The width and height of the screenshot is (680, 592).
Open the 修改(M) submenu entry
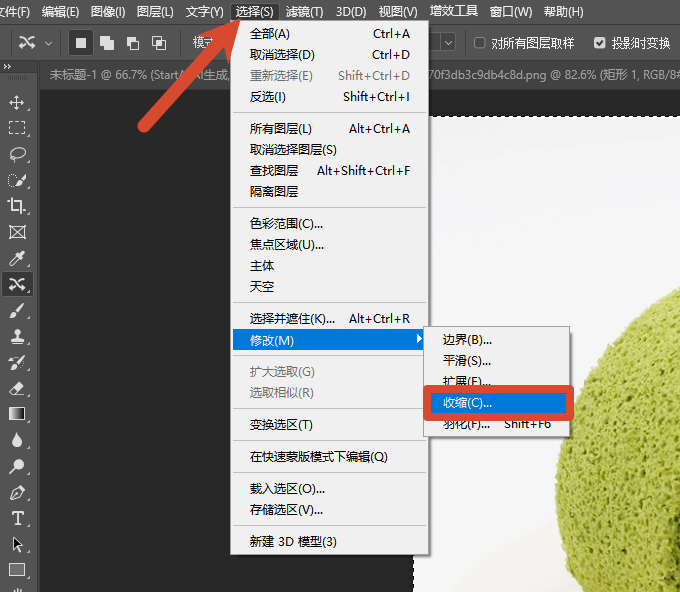pyautogui.click(x=329, y=340)
